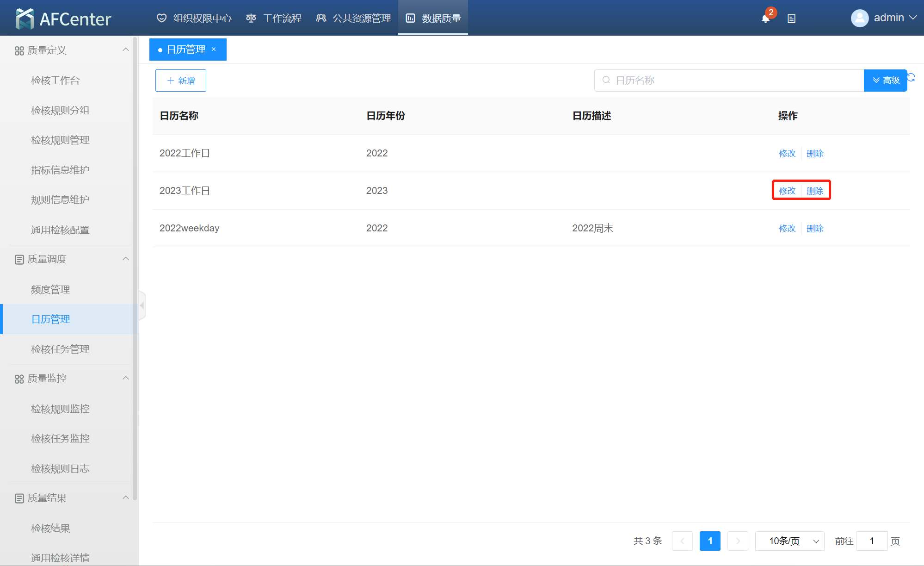Click the admin user avatar
The width and height of the screenshot is (924, 566).
[859, 18]
